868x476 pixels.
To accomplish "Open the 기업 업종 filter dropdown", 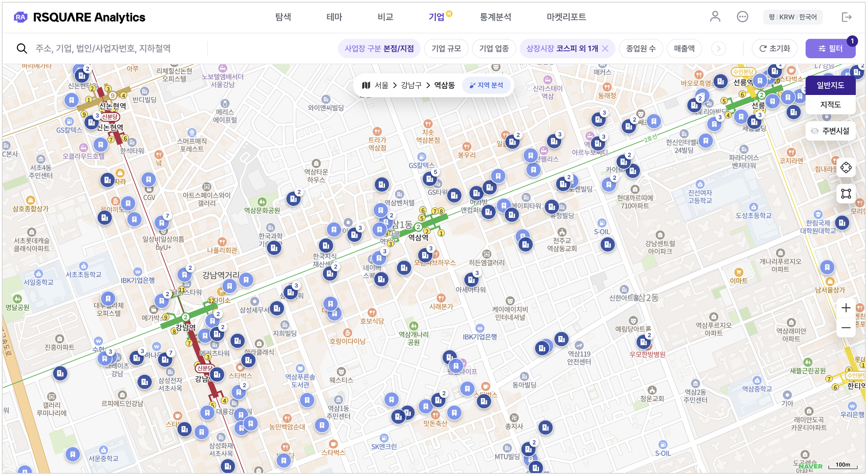I will (493, 48).
